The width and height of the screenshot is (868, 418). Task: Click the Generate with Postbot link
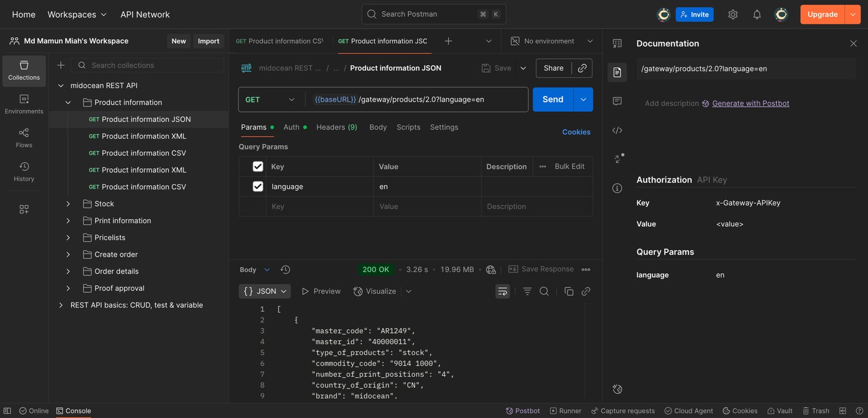(750, 104)
